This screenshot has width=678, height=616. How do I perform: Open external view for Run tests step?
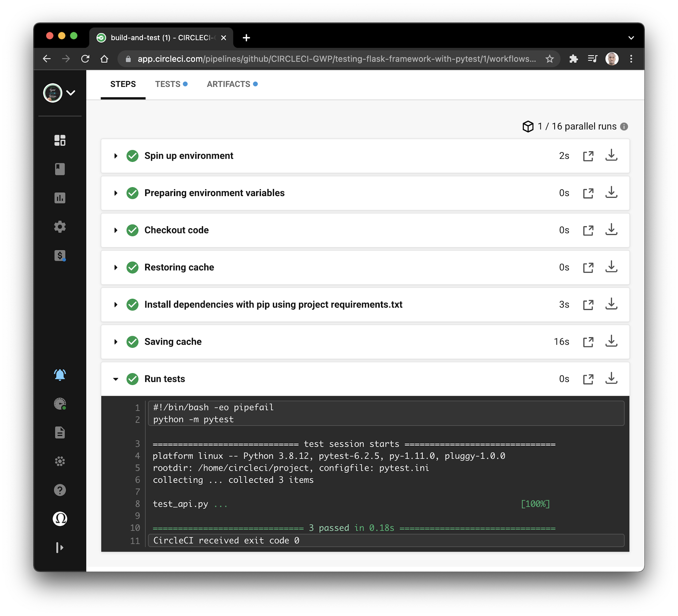[588, 378]
